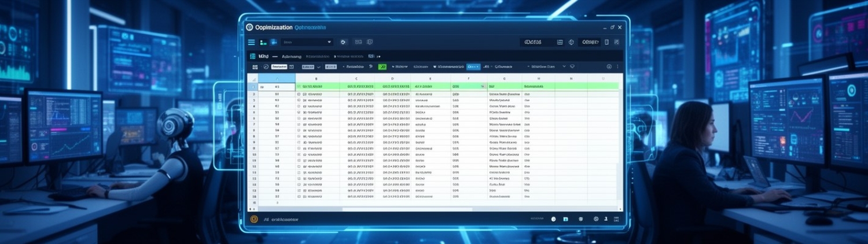The height and width of the screenshot is (244, 868).
Task: Click the eye icon next to the top dropdown
Action: pyautogui.click(x=343, y=42)
